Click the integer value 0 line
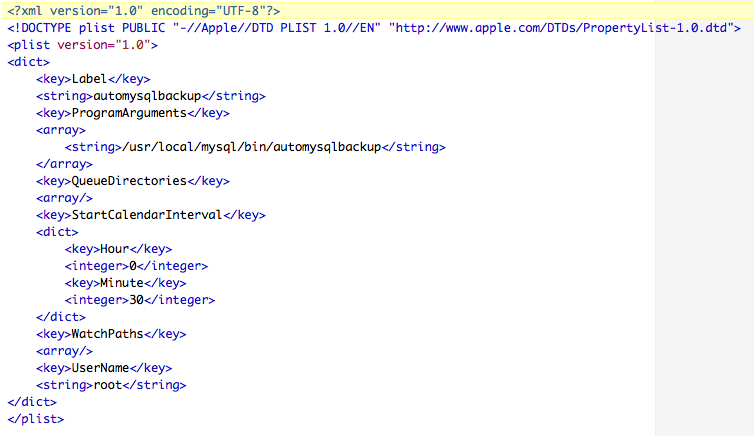 click(136, 266)
